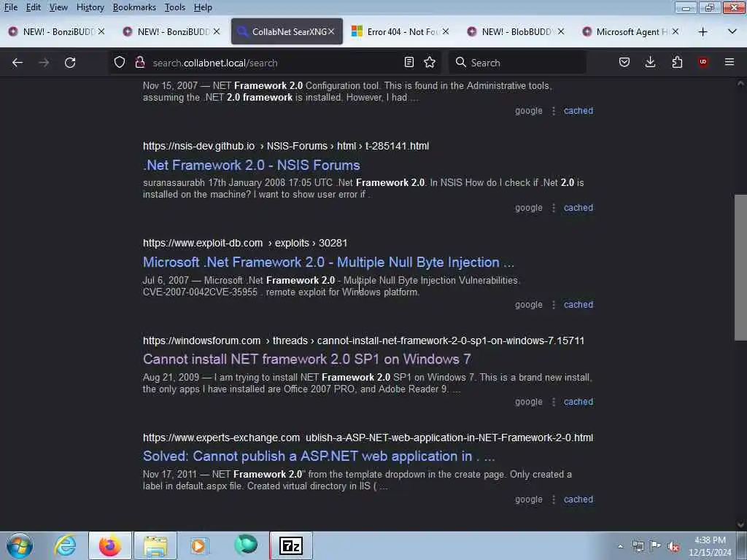Click the page's vertical scrollbar thumb
The image size is (747, 560).
(740, 267)
